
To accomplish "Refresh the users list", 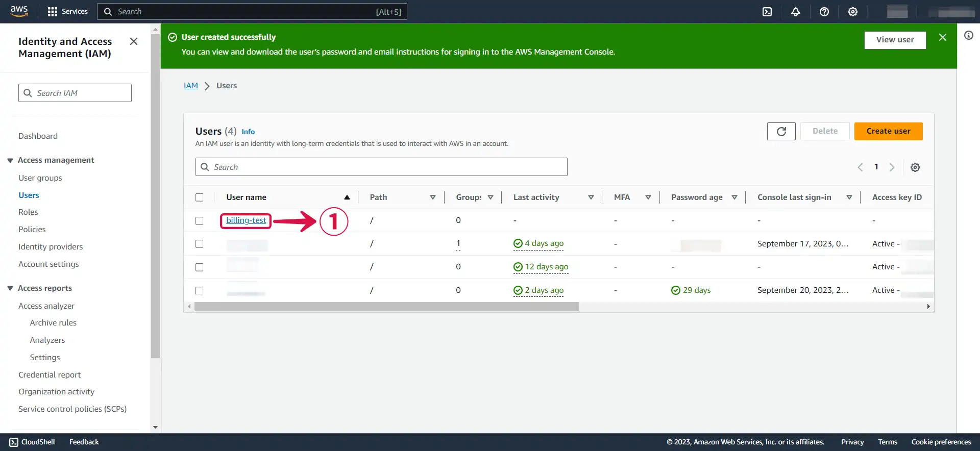I will click(781, 131).
